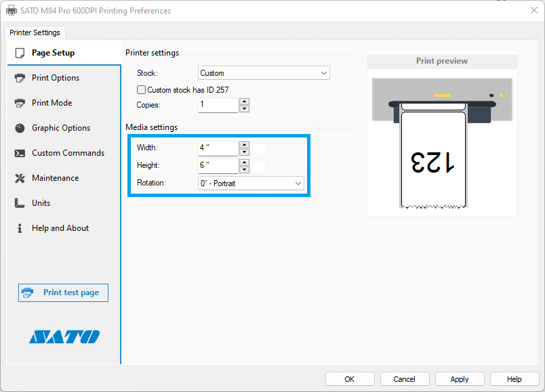Increase the Copies value
Viewport: 545px width, 392px height.
[x=244, y=102]
